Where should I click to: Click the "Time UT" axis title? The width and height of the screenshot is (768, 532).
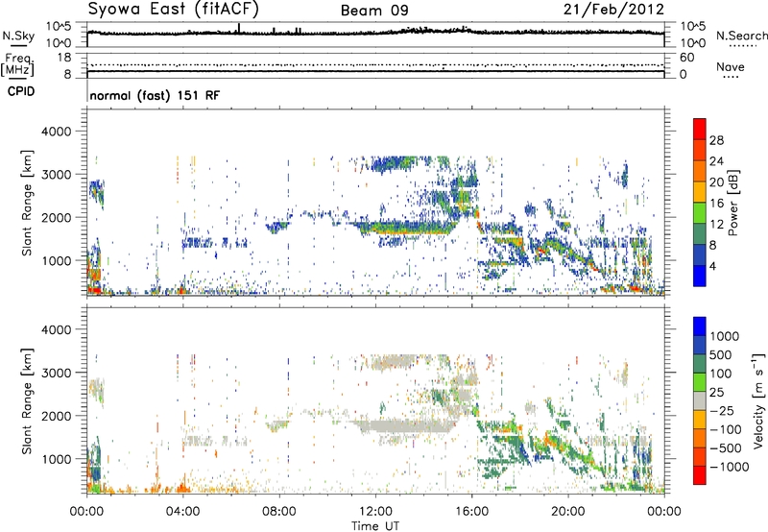[375, 525]
